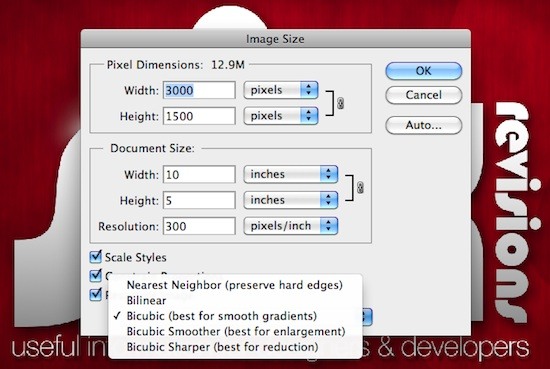Click the document size constrain link icon
550x369 pixels.
point(360,188)
